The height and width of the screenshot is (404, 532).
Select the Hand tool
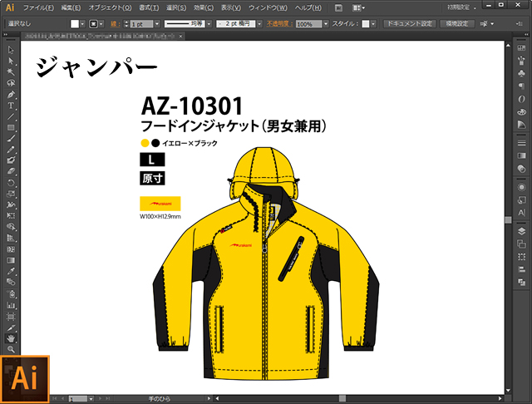(x=11, y=339)
